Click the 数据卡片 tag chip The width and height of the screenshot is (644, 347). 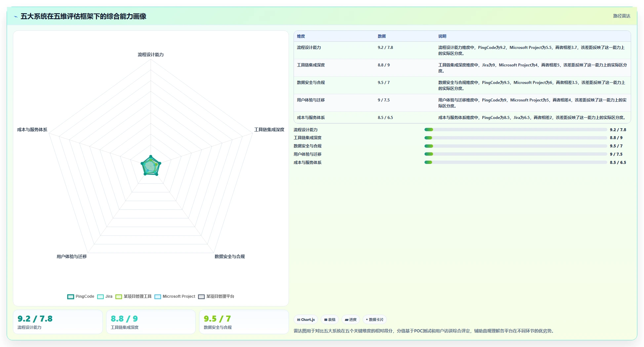tap(375, 320)
